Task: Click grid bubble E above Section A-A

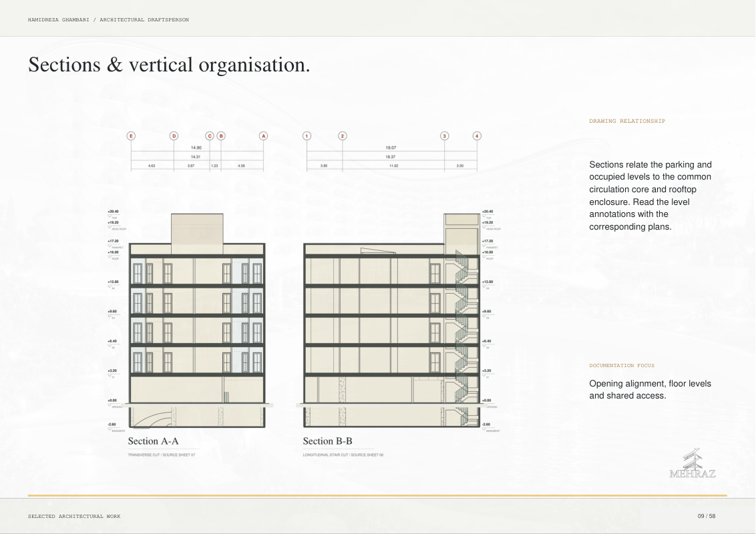Action: point(131,136)
